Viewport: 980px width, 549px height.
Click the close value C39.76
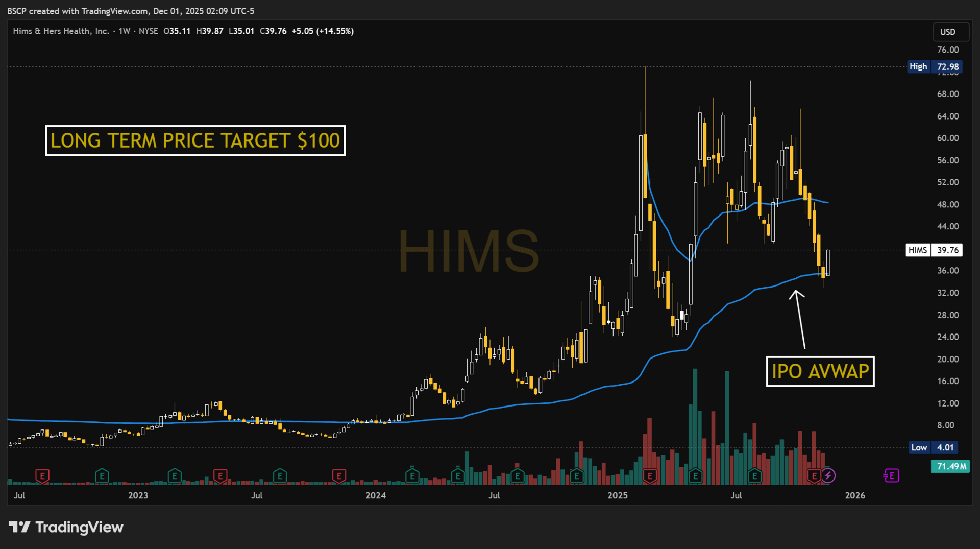[x=273, y=31]
